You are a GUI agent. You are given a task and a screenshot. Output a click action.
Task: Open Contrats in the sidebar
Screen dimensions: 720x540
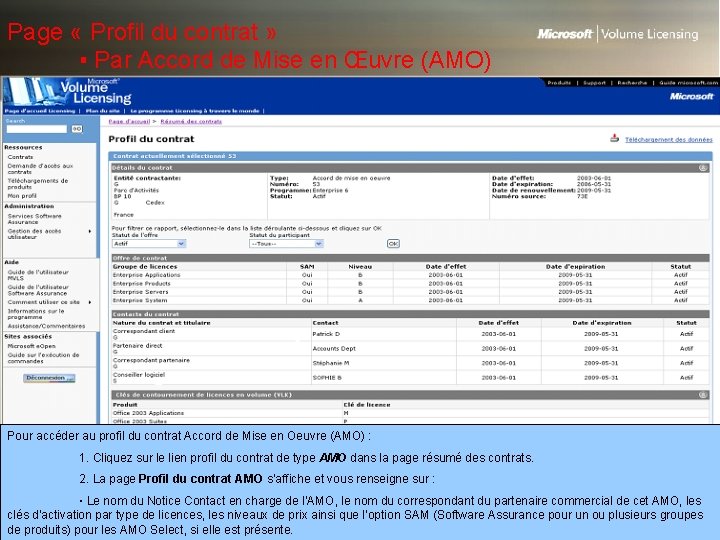click(20, 157)
